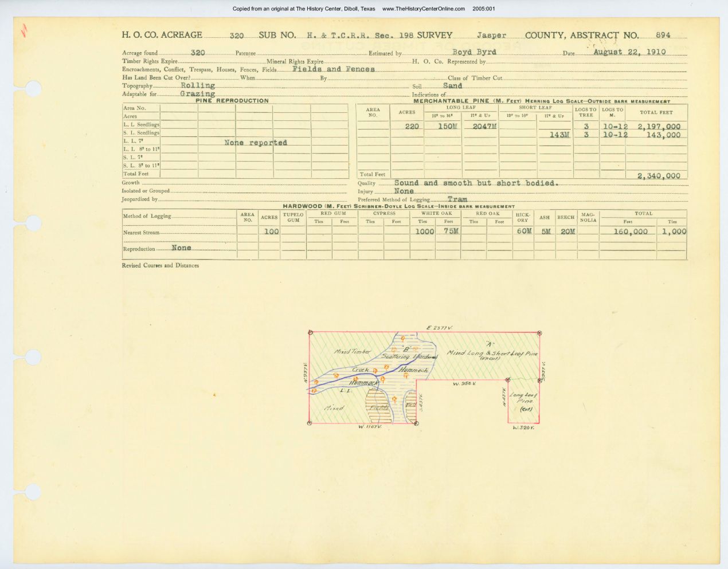Click 'Grazing' in Adaptable for line
The height and width of the screenshot is (569, 728).
coord(198,93)
